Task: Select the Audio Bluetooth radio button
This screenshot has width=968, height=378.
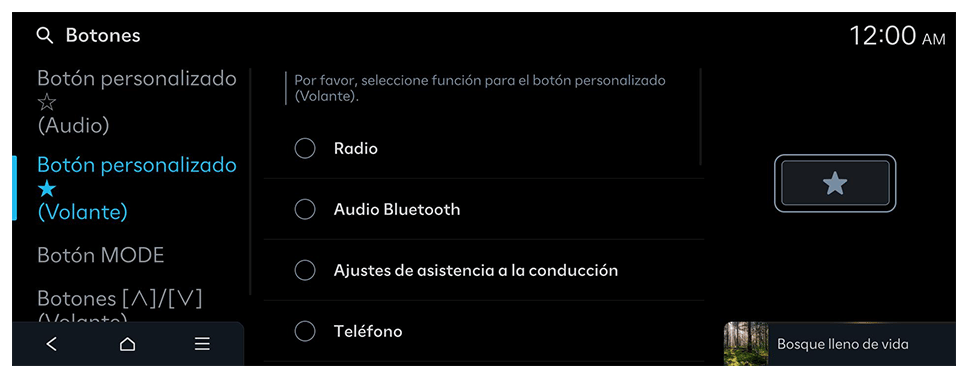Action: 305,209
